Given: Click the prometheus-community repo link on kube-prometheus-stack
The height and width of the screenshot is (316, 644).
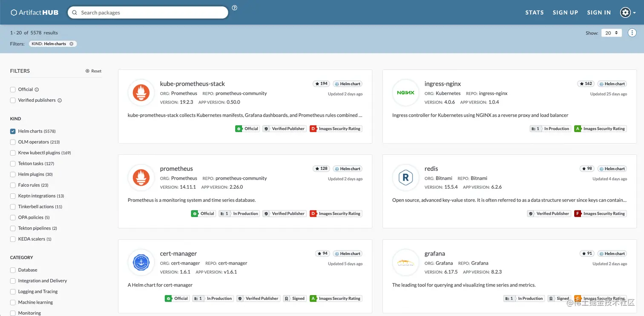Looking at the screenshot, I should tap(241, 94).
